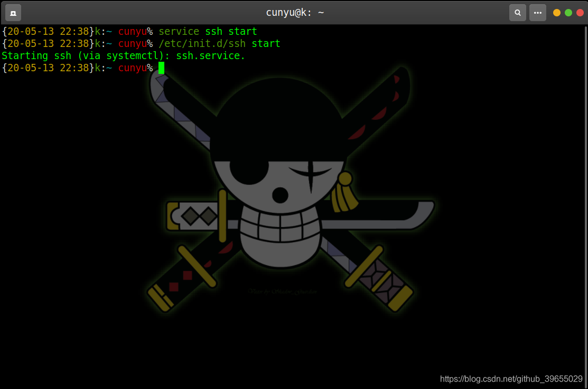
Task: Click "start" at the end of the second command
Action: [266, 43]
